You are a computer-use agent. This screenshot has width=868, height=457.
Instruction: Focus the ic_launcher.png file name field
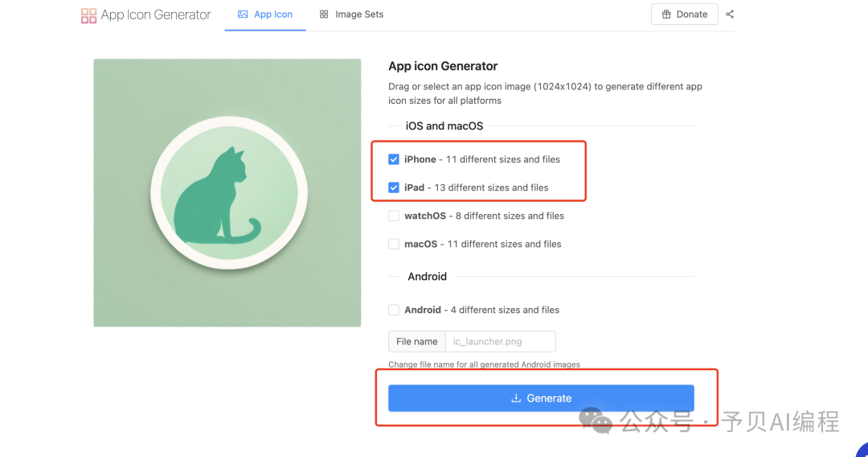(x=500, y=341)
